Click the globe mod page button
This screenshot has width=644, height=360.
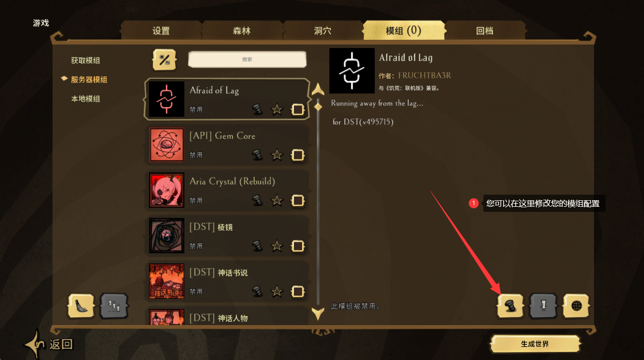[x=576, y=306]
